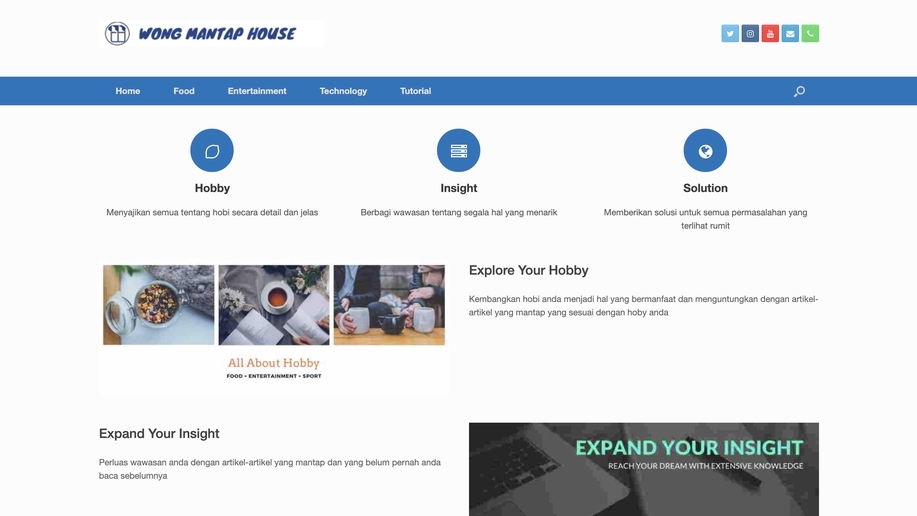Click the Hobby heading
This screenshot has height=516, width=917.
(212, 188)
